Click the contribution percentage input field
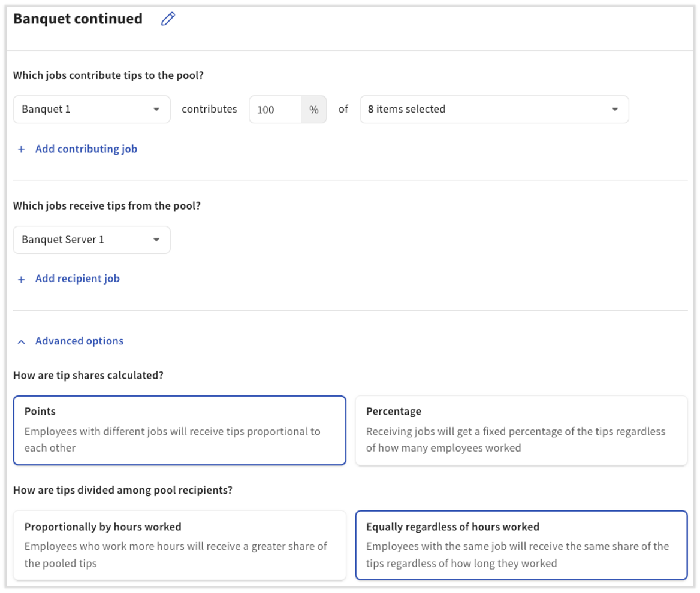 pyautogui.click(x=275, y=110)
